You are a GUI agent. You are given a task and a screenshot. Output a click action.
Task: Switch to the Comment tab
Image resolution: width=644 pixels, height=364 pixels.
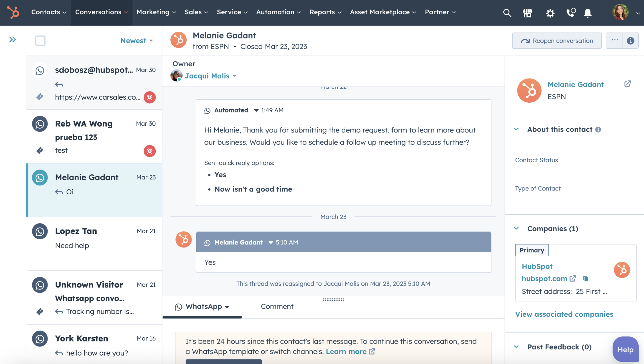(x=277, y=306)
